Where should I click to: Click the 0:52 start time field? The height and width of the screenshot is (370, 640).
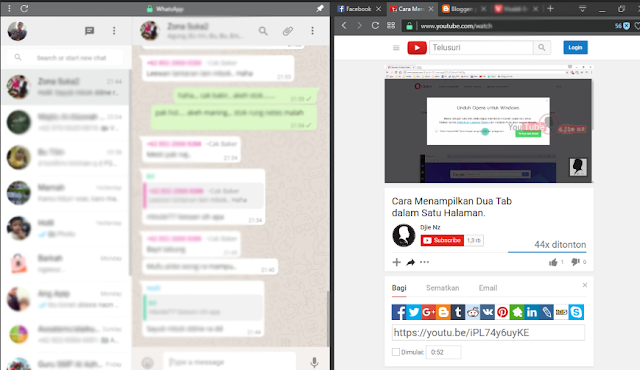pyautogui.click(x=443, y=352)
